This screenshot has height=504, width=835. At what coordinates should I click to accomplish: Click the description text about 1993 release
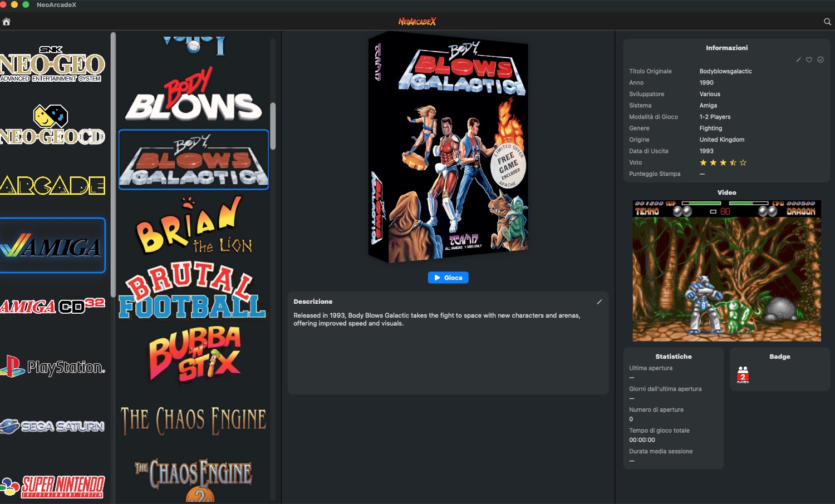pyautogui.click(x=437, y=319)
